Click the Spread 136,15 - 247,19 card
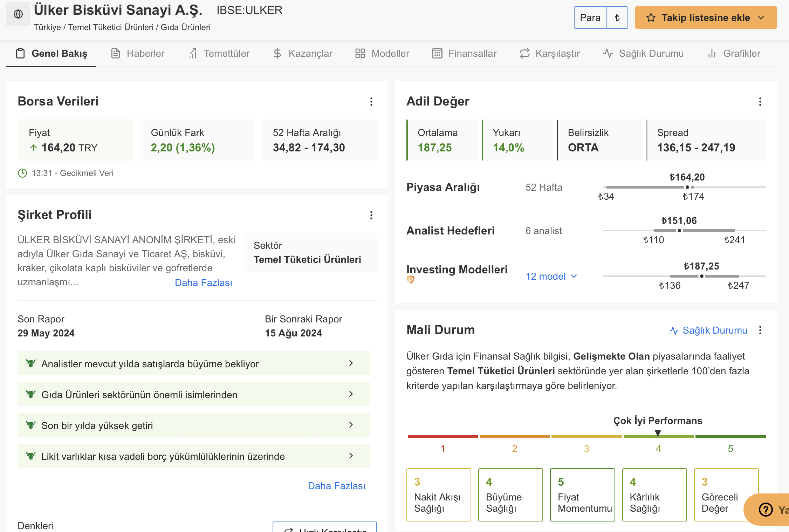This screenshot has height=532, width=789. pyautogui.click(x=706, y=140)
